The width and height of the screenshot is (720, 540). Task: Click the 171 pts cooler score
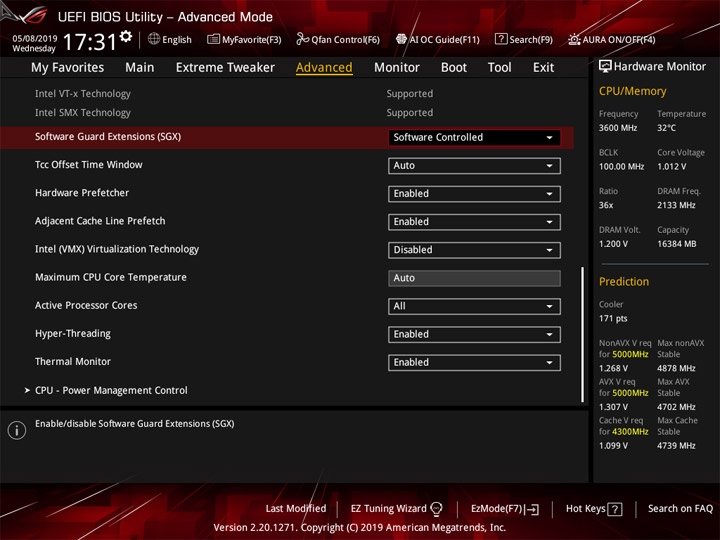[613, 319]
